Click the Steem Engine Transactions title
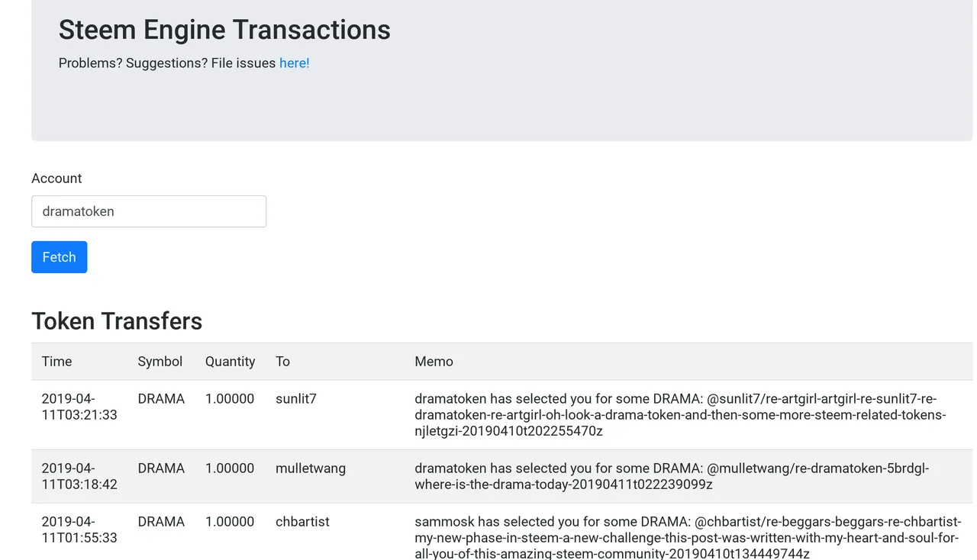 224,30
